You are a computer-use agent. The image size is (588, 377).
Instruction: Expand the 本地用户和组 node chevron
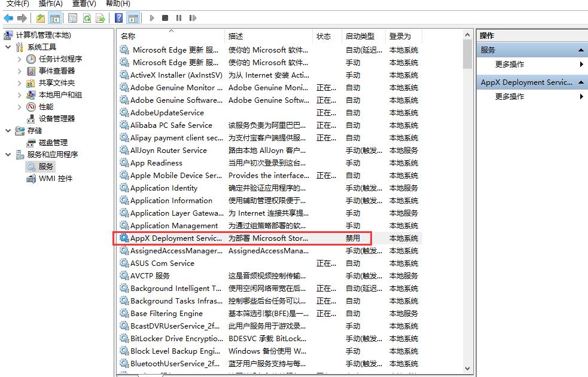(20, 95)
